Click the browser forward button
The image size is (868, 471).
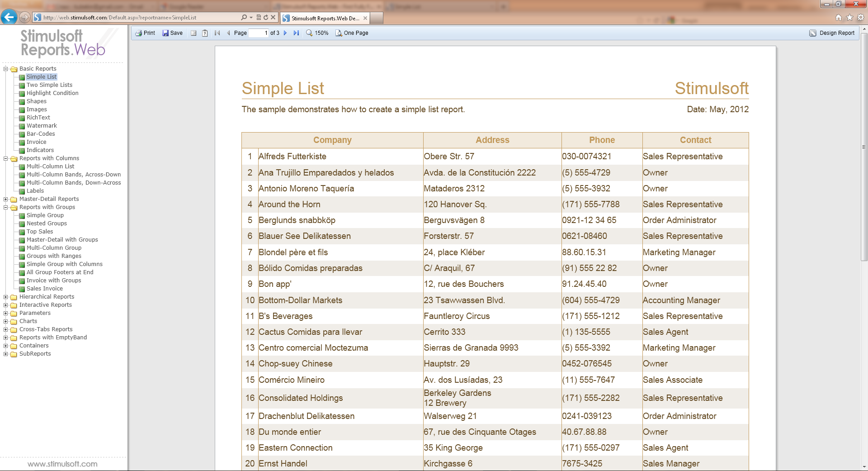[25, 18]
